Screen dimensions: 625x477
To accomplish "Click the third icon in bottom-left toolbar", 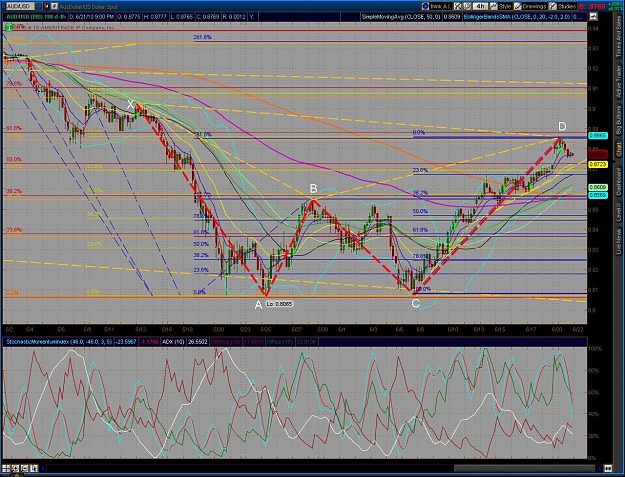I will coord(24,468).
